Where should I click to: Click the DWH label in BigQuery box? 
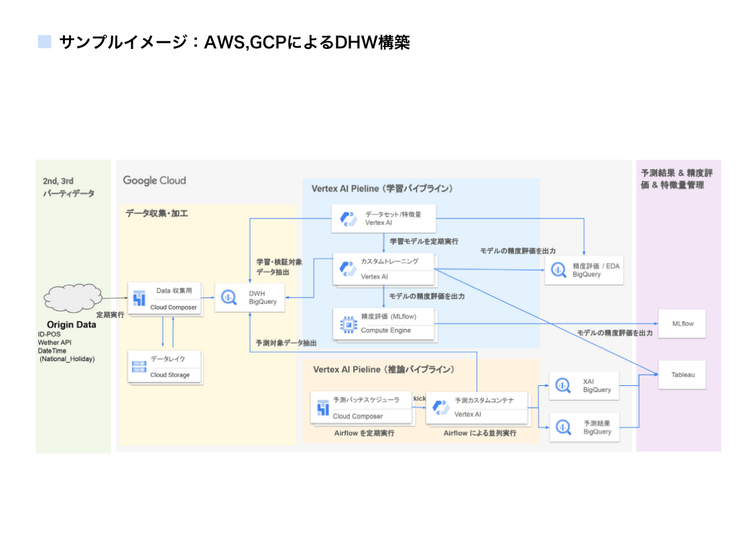click(257, 293)
